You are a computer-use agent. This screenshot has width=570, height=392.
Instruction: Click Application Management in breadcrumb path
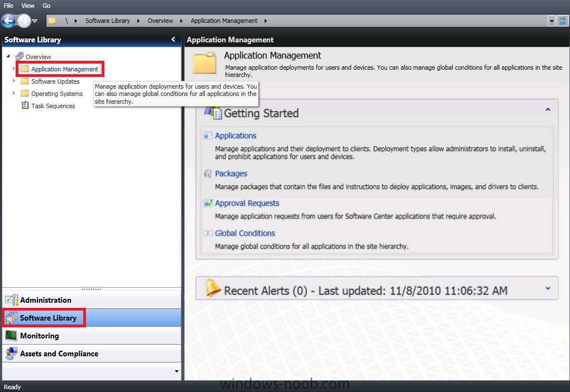[224, 21]
